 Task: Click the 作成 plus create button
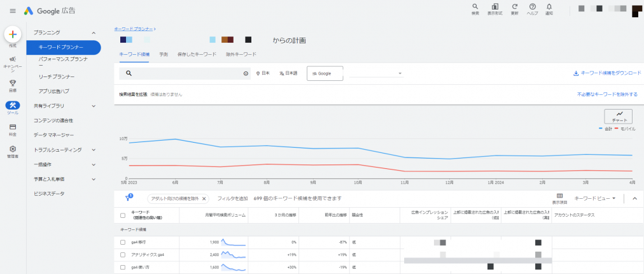coord(13,34)
